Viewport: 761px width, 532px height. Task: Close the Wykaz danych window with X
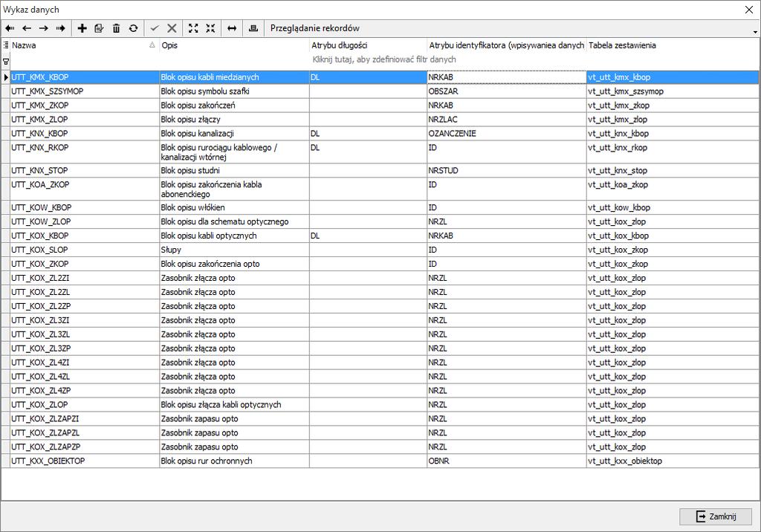pos(749,10)
